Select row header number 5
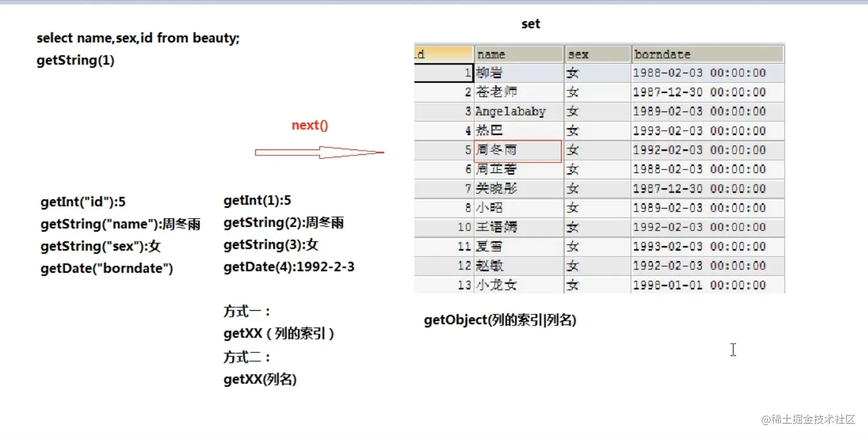868x438 pixels. click(x=444, y=150)
